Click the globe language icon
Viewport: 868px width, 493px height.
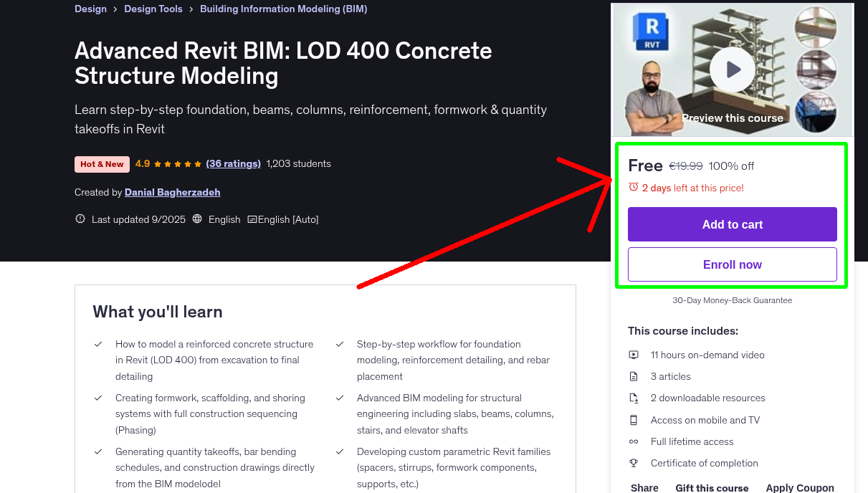[198, 219]
